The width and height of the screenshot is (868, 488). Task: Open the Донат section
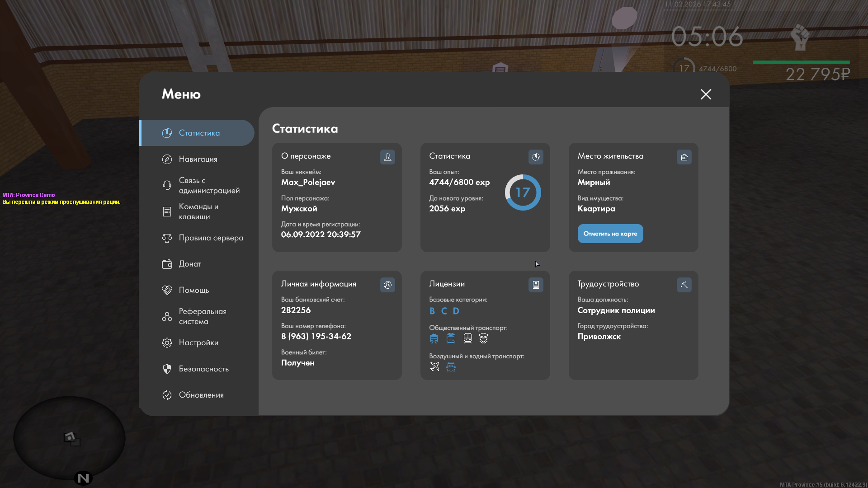189,264
